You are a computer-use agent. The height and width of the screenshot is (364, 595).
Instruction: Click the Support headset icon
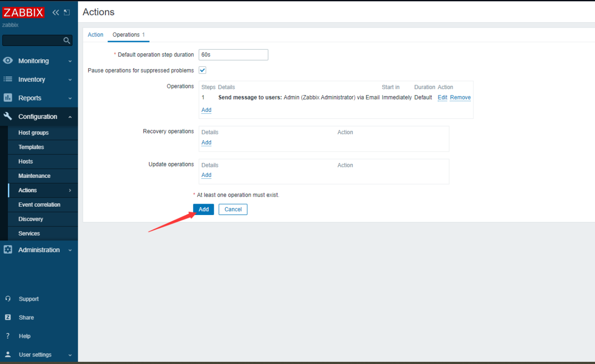point(8,299)
